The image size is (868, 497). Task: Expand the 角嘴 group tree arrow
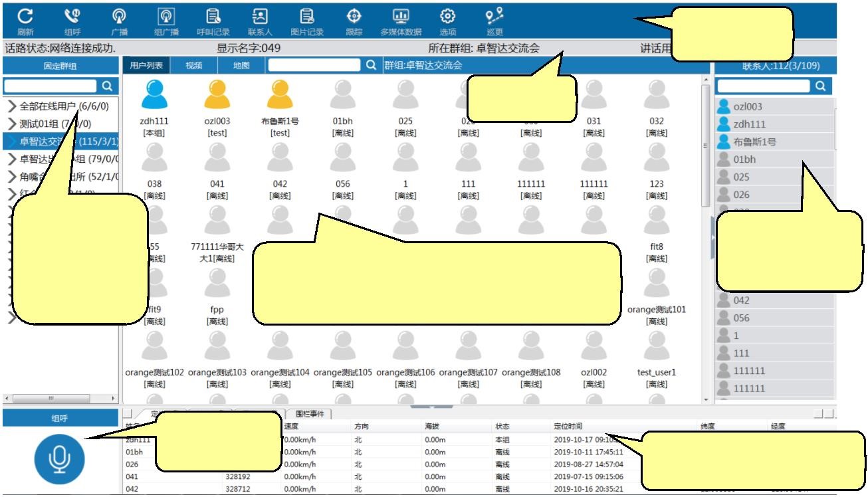coord(12,177)
